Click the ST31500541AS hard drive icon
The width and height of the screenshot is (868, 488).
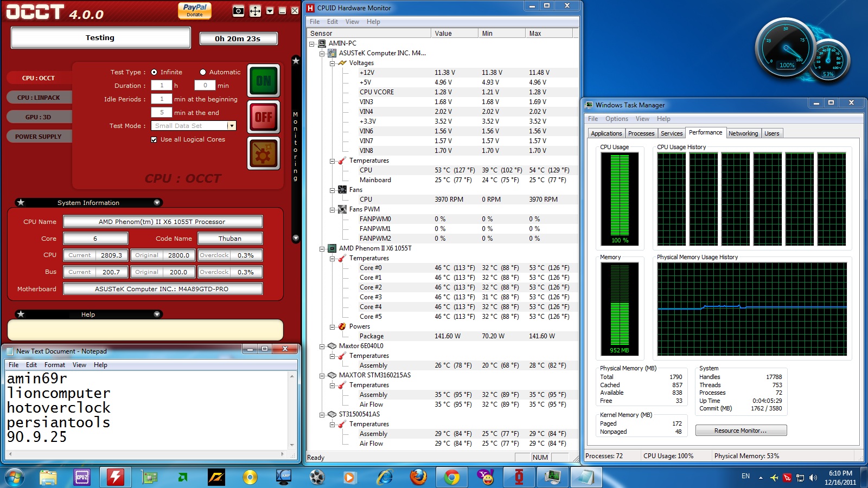point(332,414)
